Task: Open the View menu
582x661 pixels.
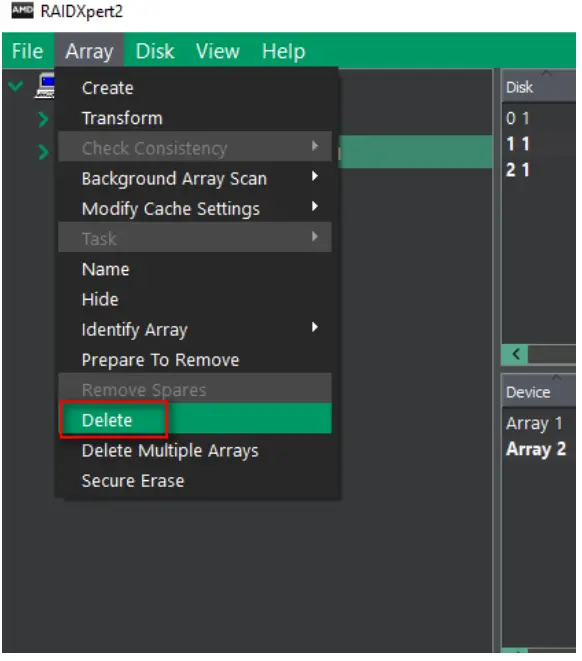Action: click(x=217, y=51)
